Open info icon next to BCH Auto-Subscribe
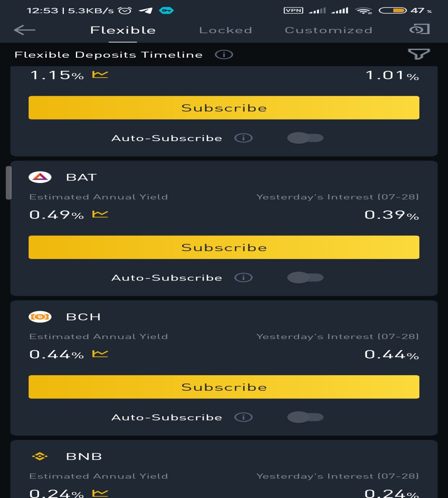The width and height of the screenshot is (448, 498). point(243,417)
